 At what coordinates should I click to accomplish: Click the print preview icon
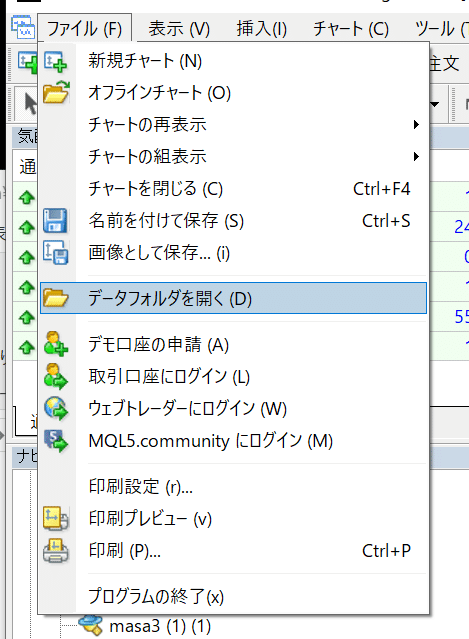click(56, 518)
